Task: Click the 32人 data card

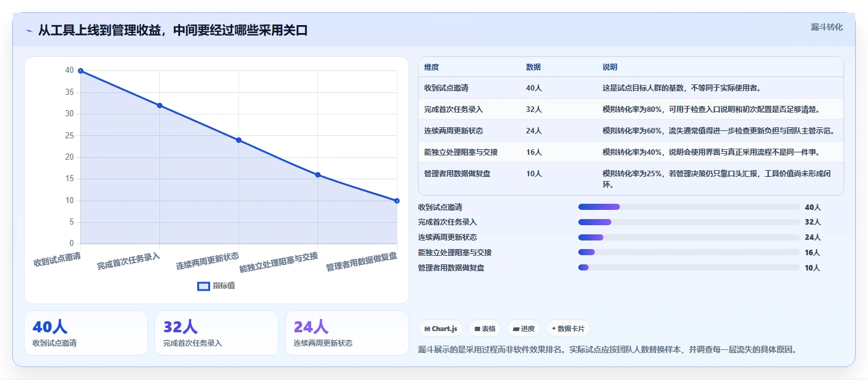Action: pyautogui.click(x=216, y=333)
